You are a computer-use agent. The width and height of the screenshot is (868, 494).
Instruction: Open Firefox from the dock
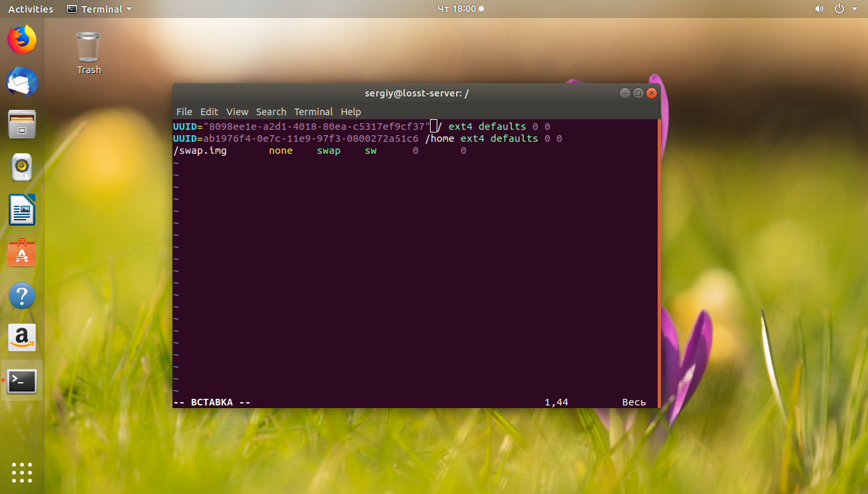[x=22, y=39]
